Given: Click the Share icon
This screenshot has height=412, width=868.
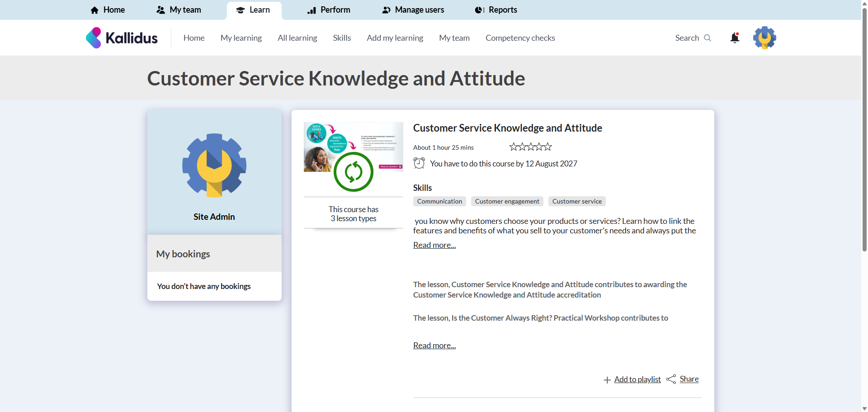Looking at the screenshot, I should pos(671,379).
